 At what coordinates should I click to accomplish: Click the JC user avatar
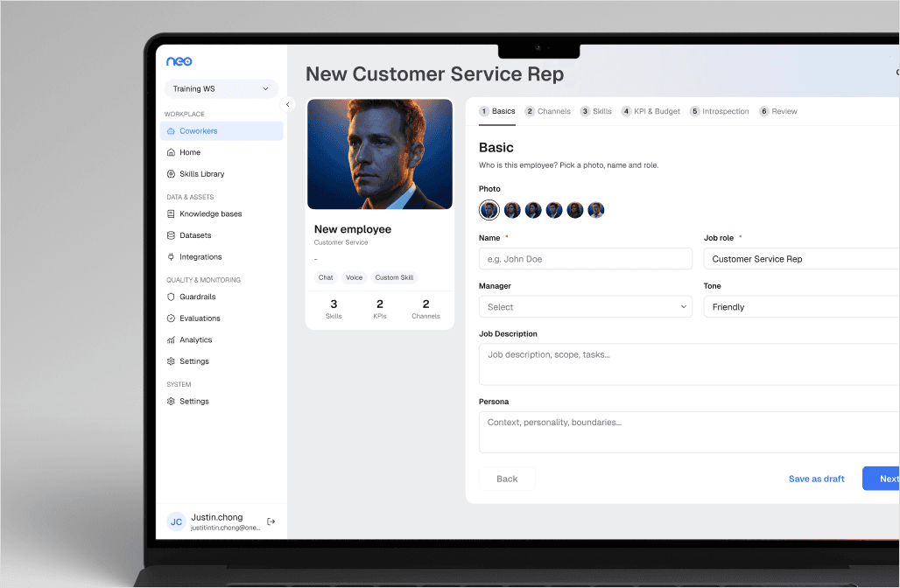point(176,521)
